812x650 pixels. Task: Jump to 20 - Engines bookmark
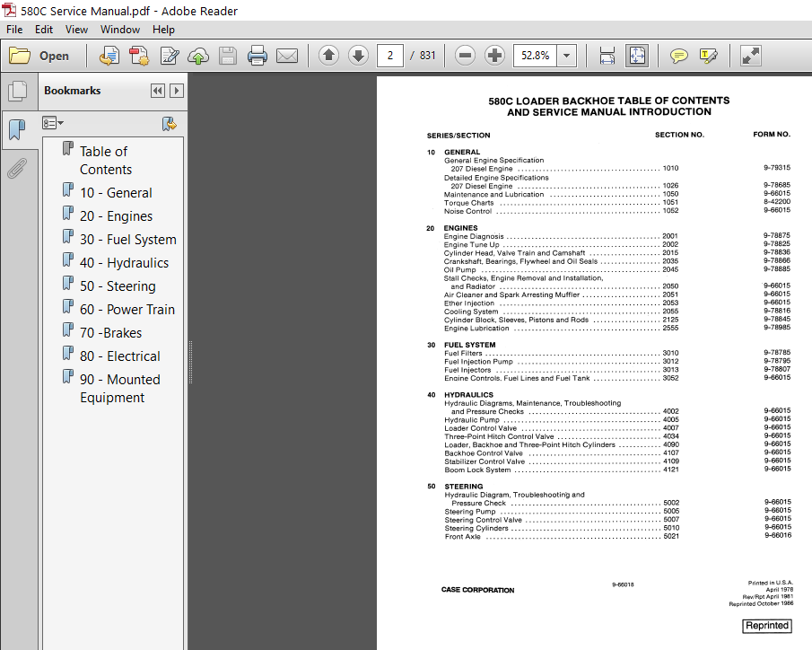point(116,216)
